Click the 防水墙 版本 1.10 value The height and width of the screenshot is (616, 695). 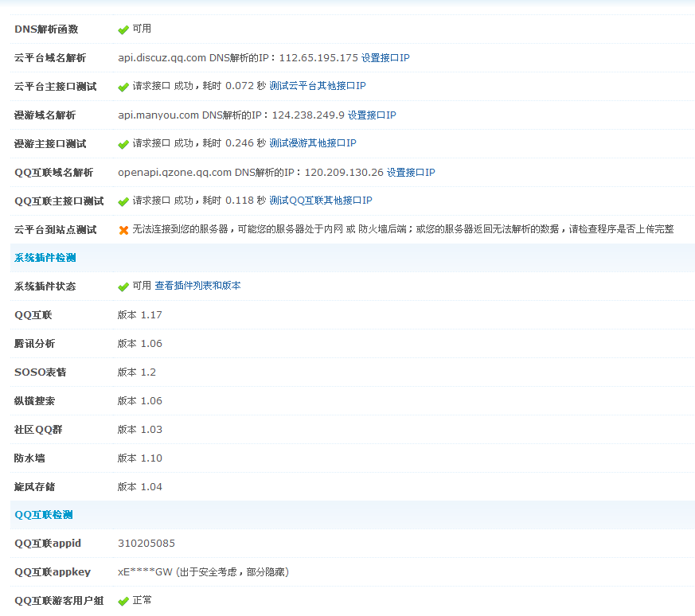coord(139,458)
